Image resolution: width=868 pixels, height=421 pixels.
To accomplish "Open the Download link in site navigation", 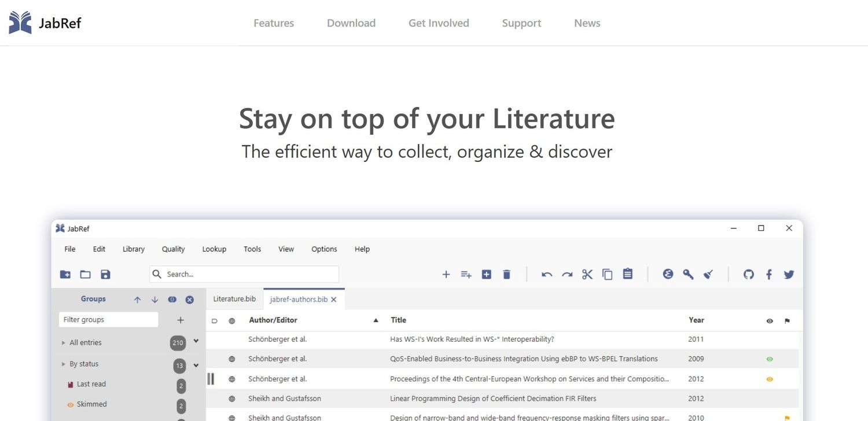I will coord(351,23).
